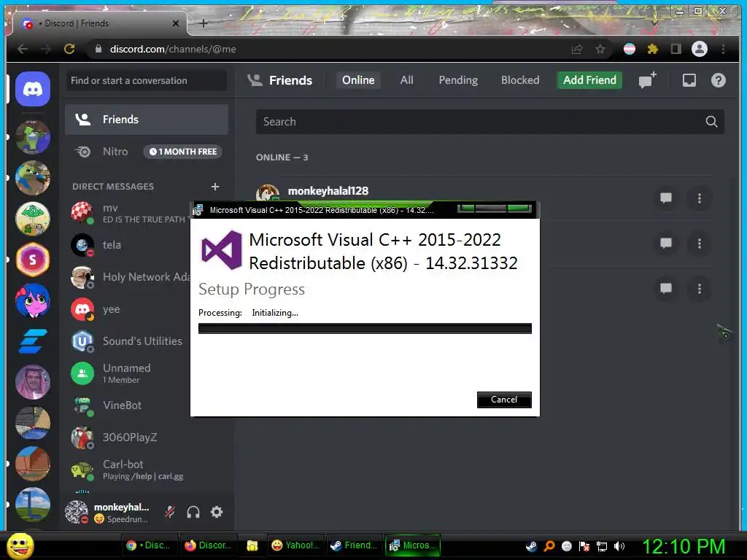
Task: Open the blue striped E server icon
Action: click(x=32, y=341)
